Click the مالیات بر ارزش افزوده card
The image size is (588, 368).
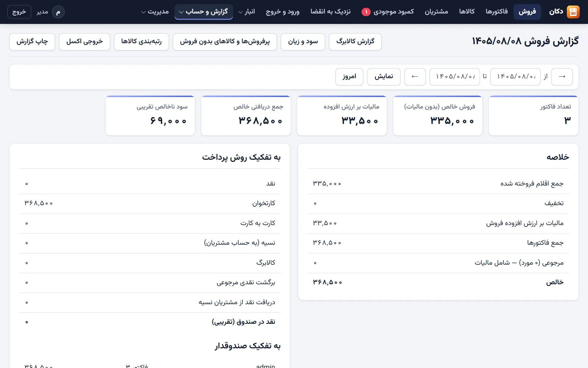[x=342, y=116]
